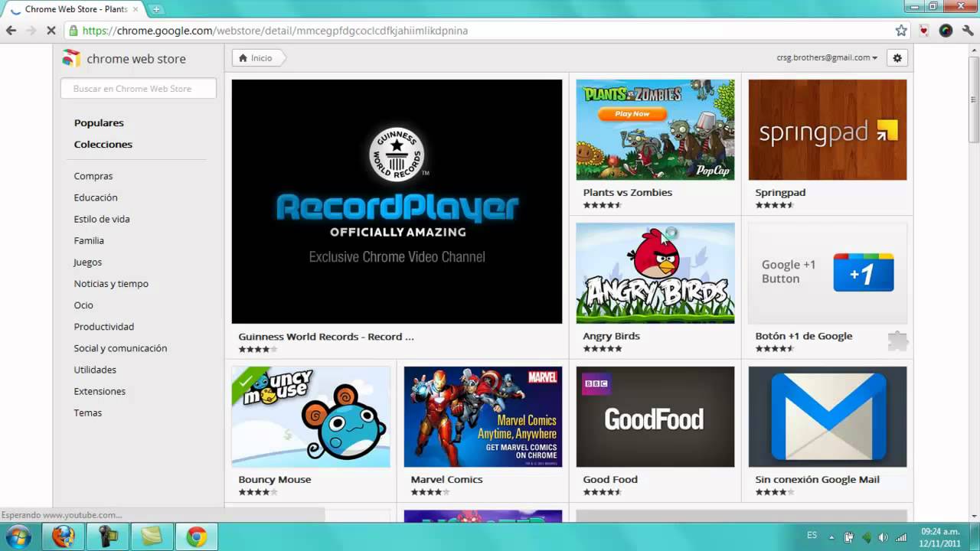Select the Ocio category
This screenshot has width=980, height=551.
[83, 305]
